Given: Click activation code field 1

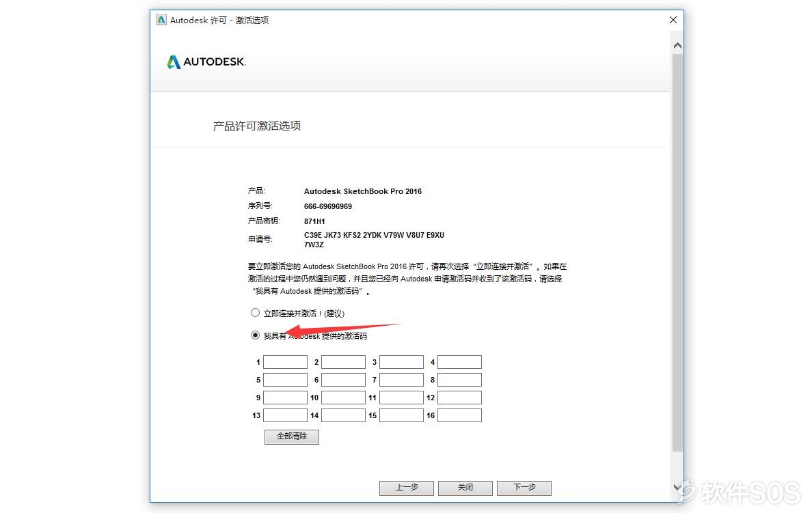Looking at the screenshot, I should coord(285,362).
